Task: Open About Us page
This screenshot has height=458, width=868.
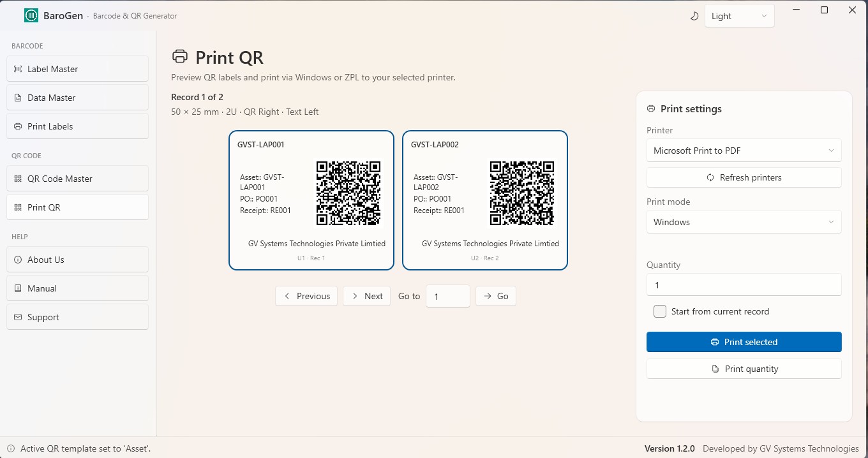Action: 77,260
